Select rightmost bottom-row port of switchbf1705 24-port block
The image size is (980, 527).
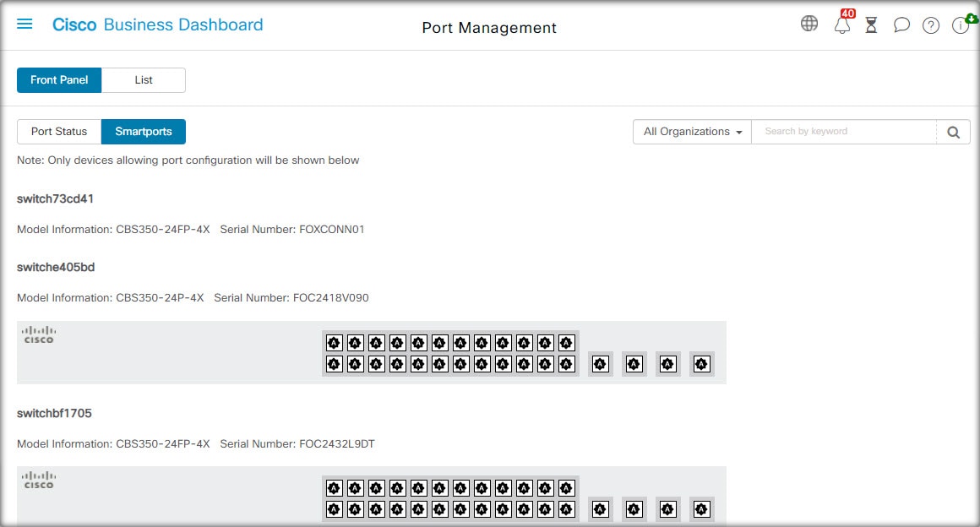566,509
